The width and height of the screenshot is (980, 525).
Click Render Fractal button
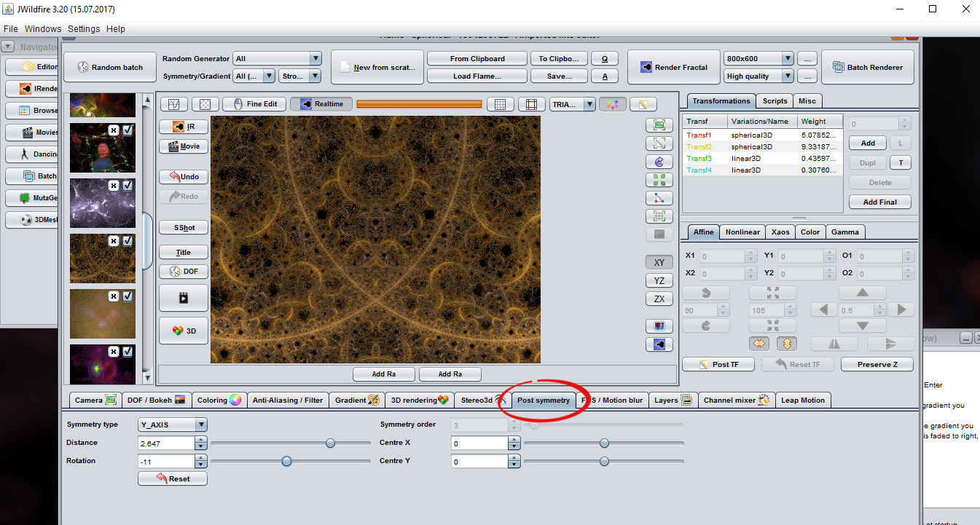(x=673, y=67)
